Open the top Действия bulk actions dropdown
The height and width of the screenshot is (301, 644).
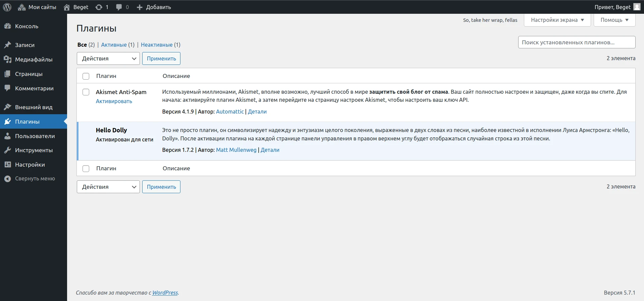108,58
